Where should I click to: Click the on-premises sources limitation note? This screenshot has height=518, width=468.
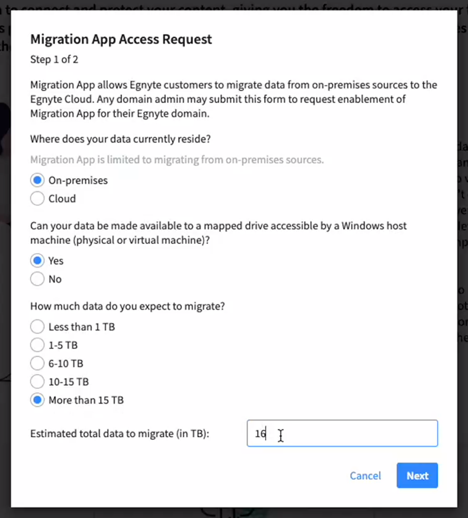coord(177,160)
